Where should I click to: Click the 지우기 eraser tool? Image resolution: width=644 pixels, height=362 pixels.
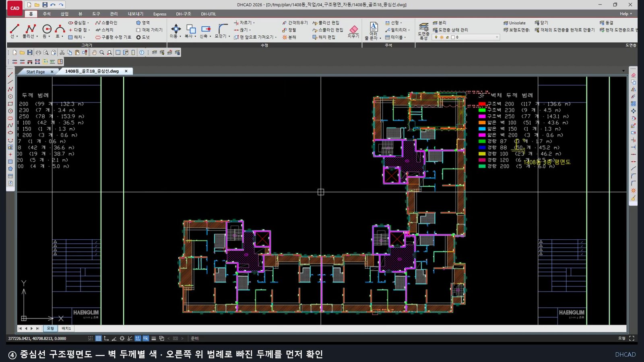(x=353, y=31)
